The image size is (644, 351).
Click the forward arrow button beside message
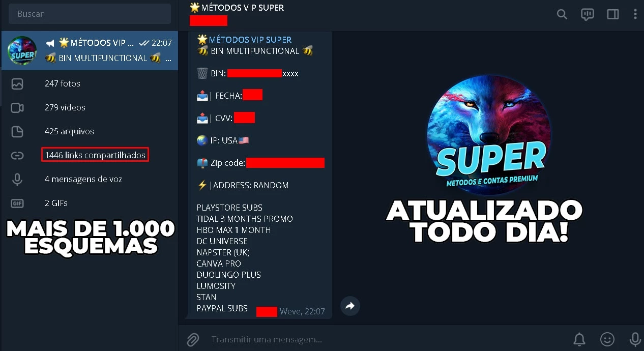pyautogui.click(x=350, y=306)
